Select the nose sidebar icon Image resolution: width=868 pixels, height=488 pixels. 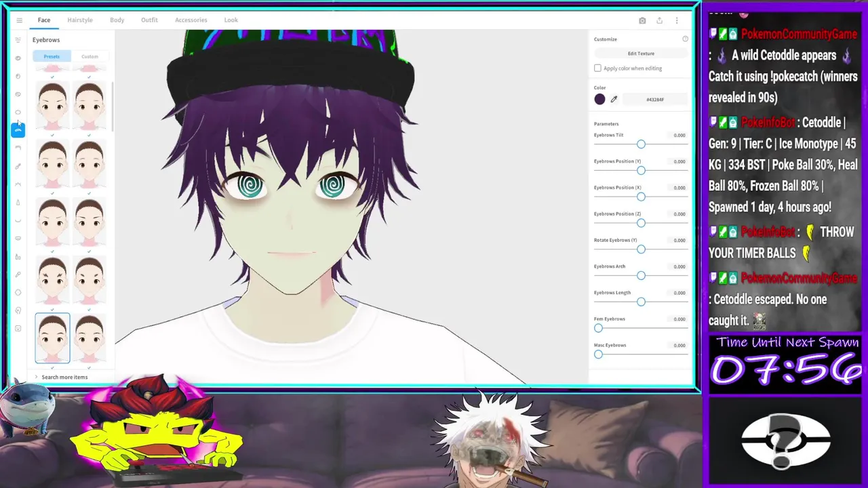coord(18,202)
